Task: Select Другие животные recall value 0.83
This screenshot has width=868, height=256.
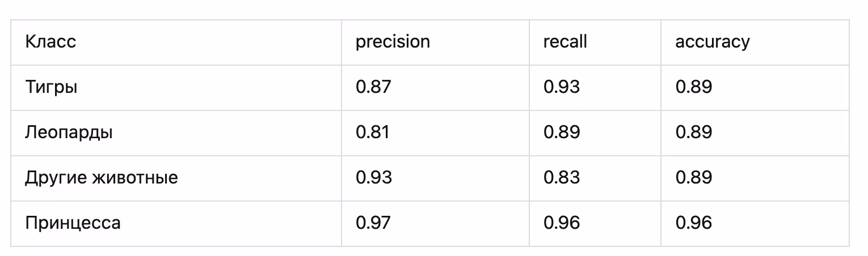Action: tap(562, 178)
